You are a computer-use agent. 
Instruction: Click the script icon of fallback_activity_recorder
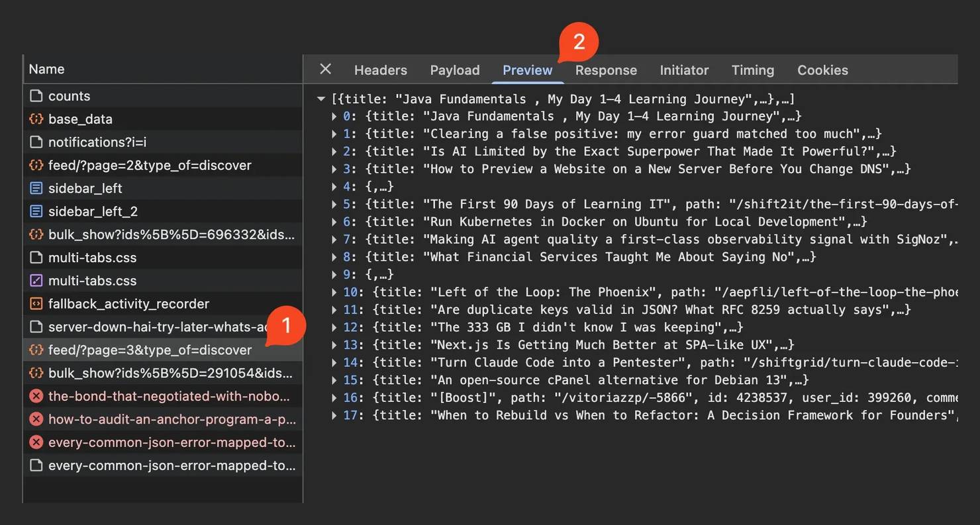tap(36, 304)
